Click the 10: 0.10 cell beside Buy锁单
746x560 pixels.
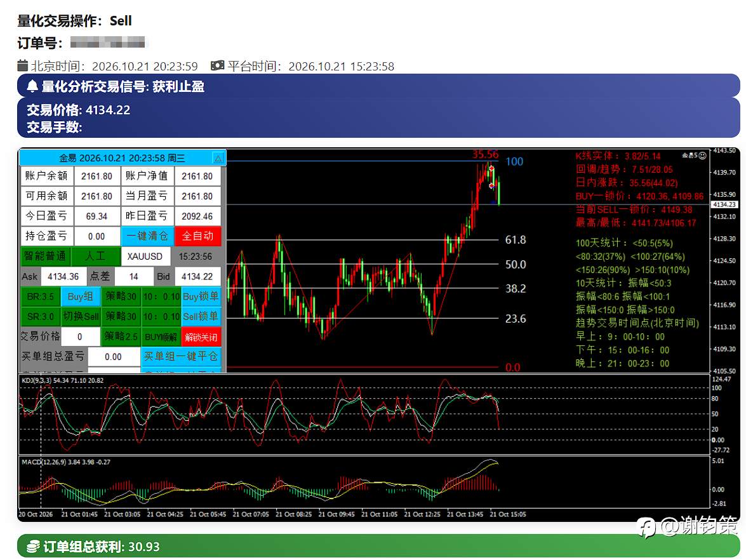coord(161,297)
